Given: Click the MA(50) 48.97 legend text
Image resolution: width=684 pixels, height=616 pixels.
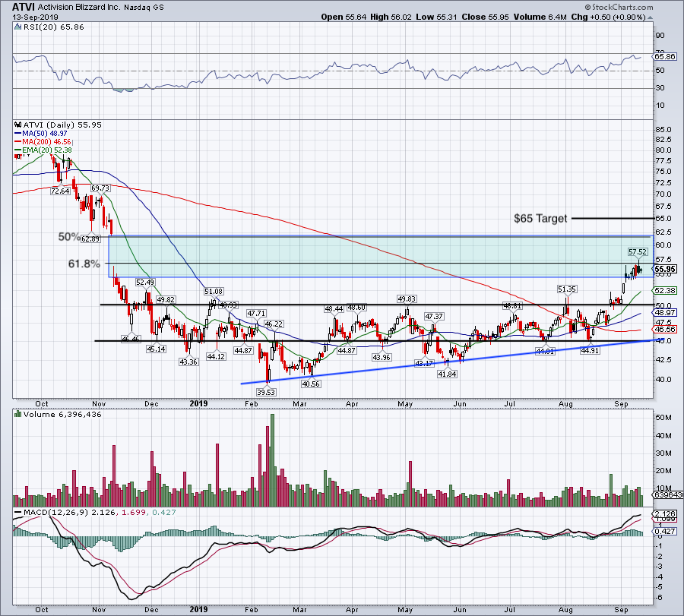Looking at the screenshot, I should coord(45,134).
